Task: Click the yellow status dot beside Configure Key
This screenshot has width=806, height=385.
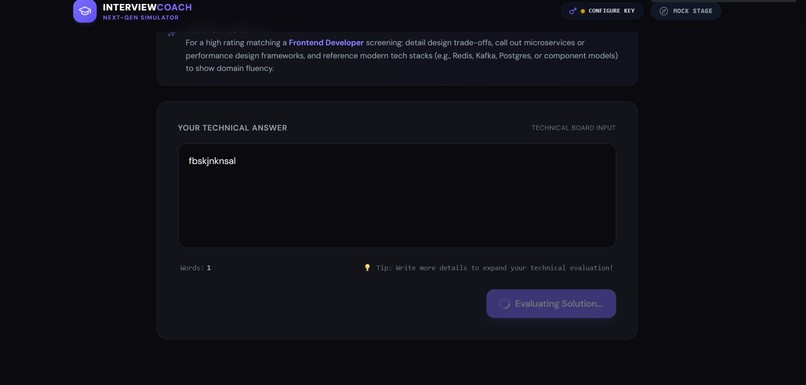Action: pos(582,11)
